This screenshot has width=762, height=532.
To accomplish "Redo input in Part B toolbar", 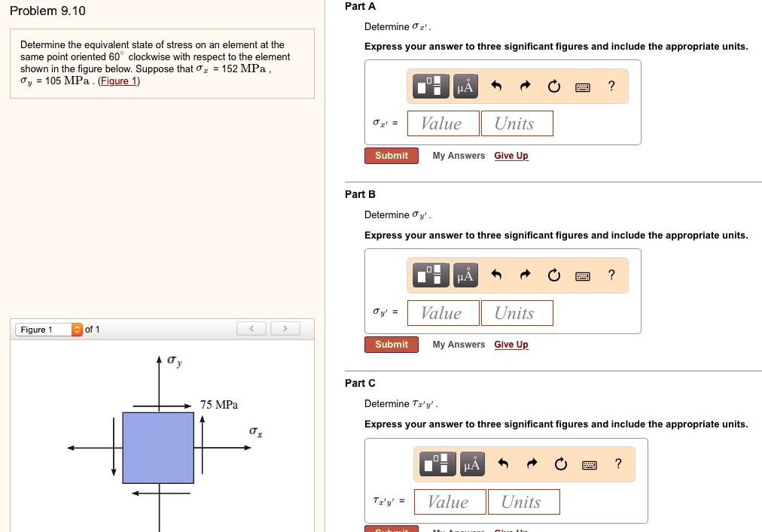I will (x=525, y=275).
